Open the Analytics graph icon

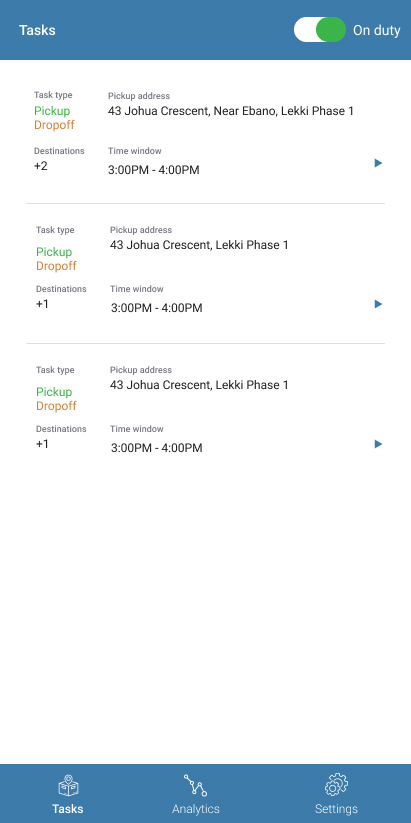[195, 785]
